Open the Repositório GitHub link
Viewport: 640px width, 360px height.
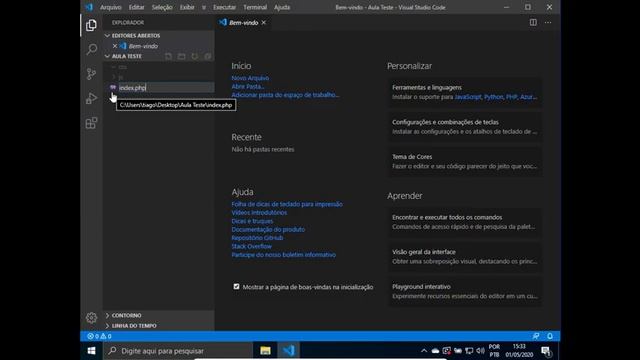coord(257,238)
